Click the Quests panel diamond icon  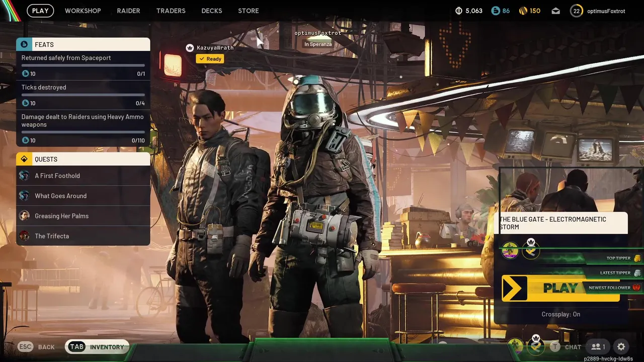tap(24, 159)
